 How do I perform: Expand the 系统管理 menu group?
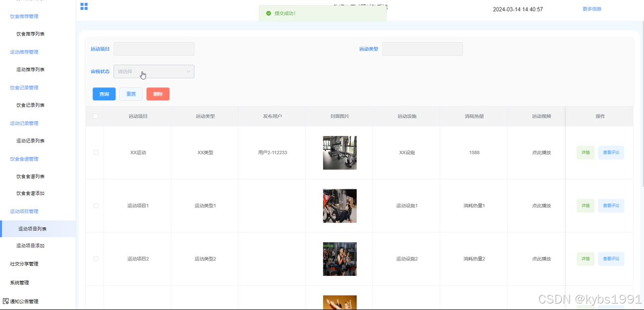(20, 282)
